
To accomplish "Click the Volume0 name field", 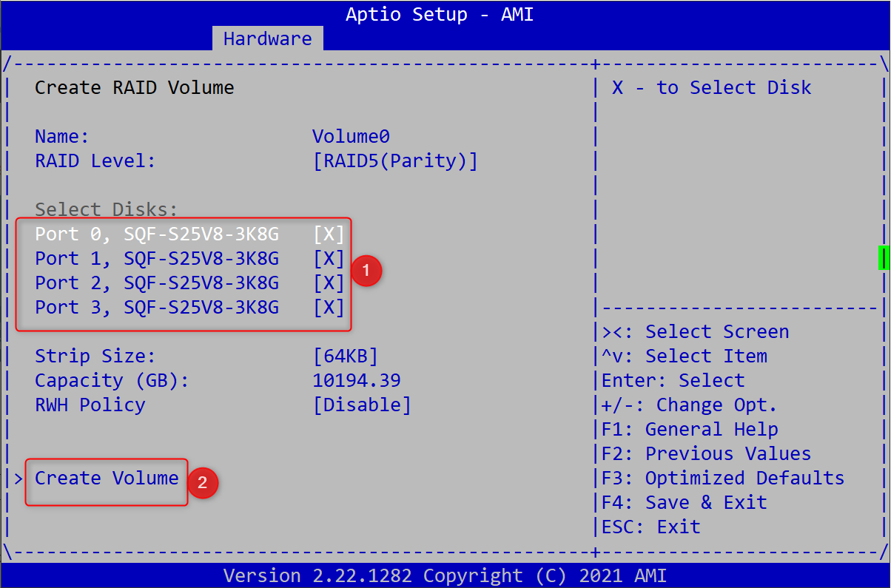I will click(351, 137).
